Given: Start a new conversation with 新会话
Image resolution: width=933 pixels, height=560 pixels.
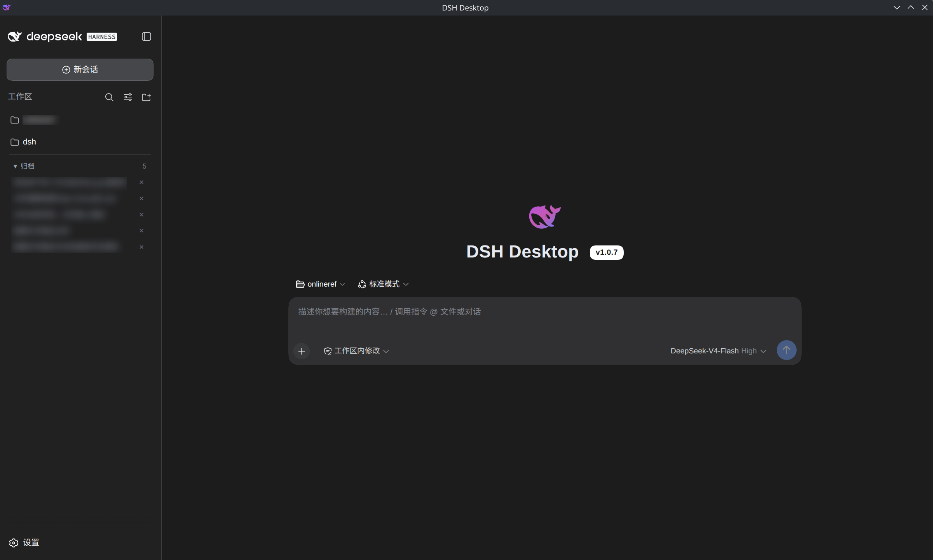Looking at the screenshot, I should click(80, 70).
